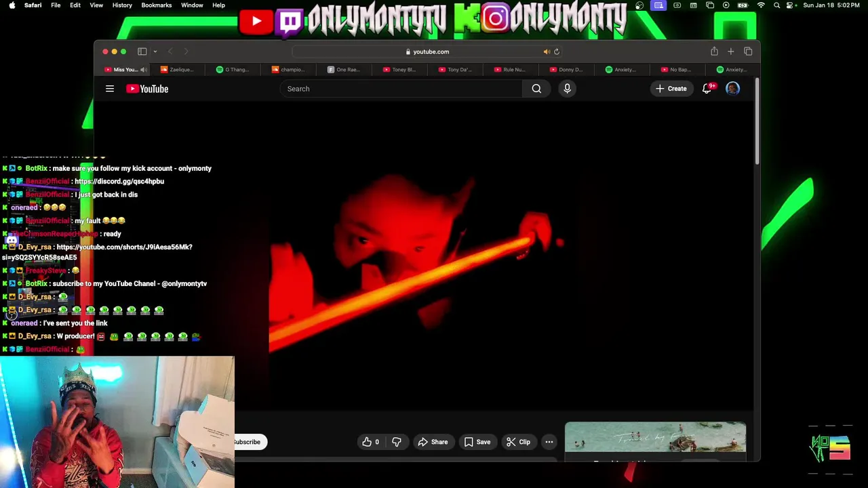Open YouTube notifications bell
Screen dimensions: 868x488
707,89
